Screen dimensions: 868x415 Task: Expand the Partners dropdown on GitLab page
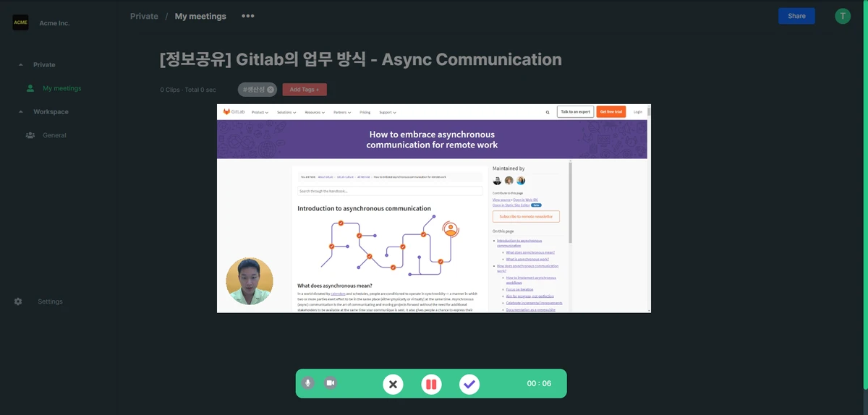pyautogui.click(x=342, y=113)
